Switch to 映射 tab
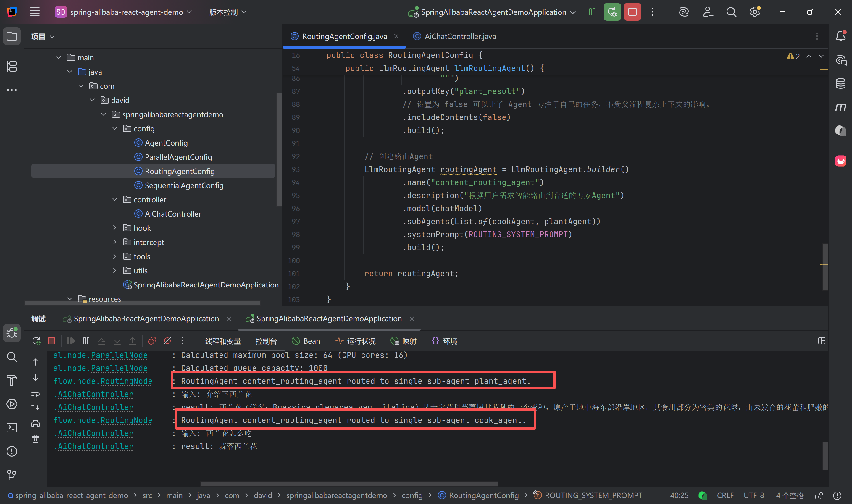Screen dimensions: 852x504 pyautogui.click(x=404, y=341)
